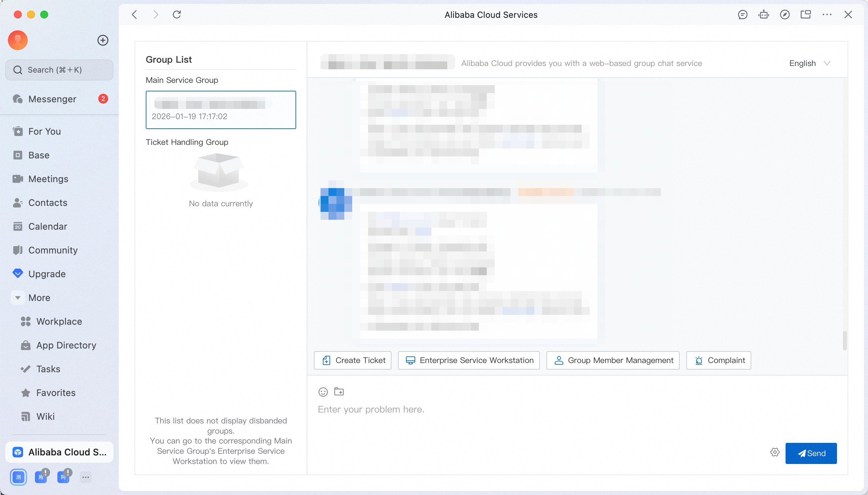Click the pop-out window icon
The image size is (868, 495).
click(805, 15)
